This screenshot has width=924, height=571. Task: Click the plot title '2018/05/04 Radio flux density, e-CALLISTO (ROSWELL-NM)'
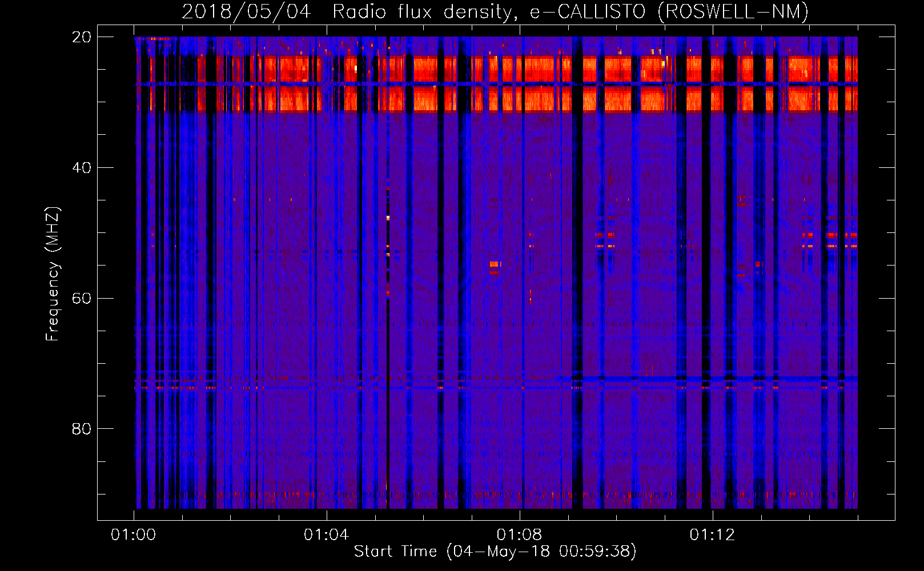point(495,12)
